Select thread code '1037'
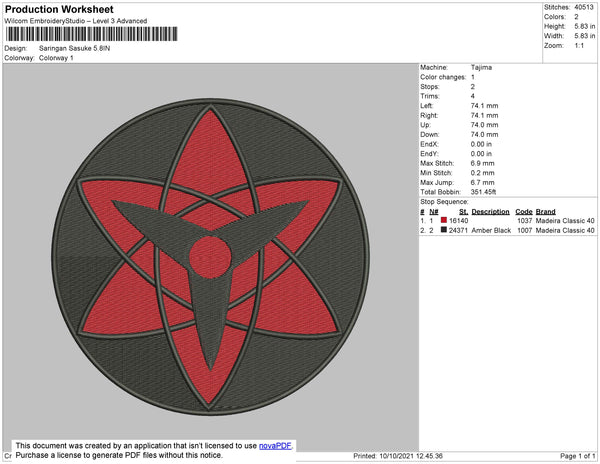The width and height of the screenshot is (600, 464). tap(525, 221)
